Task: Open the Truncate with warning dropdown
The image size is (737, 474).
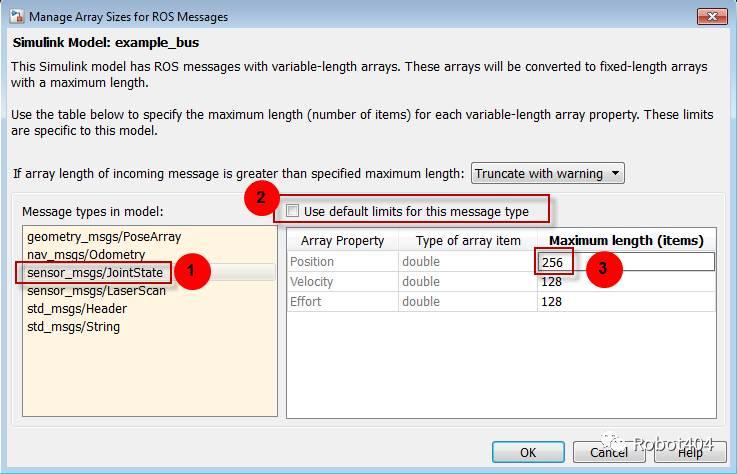Action: [x=548, y=174]
